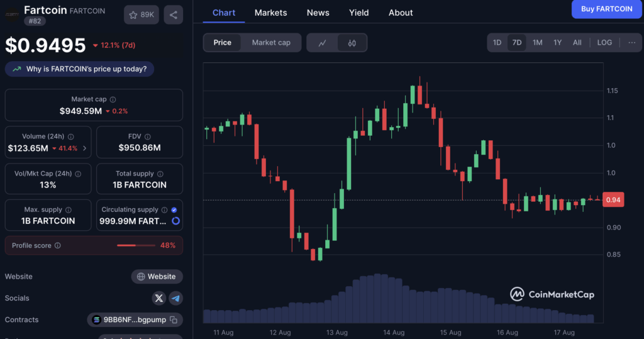644x339 pixels.
Task: Show Circulating supply info icon
Action: click(x=164, y=209)
